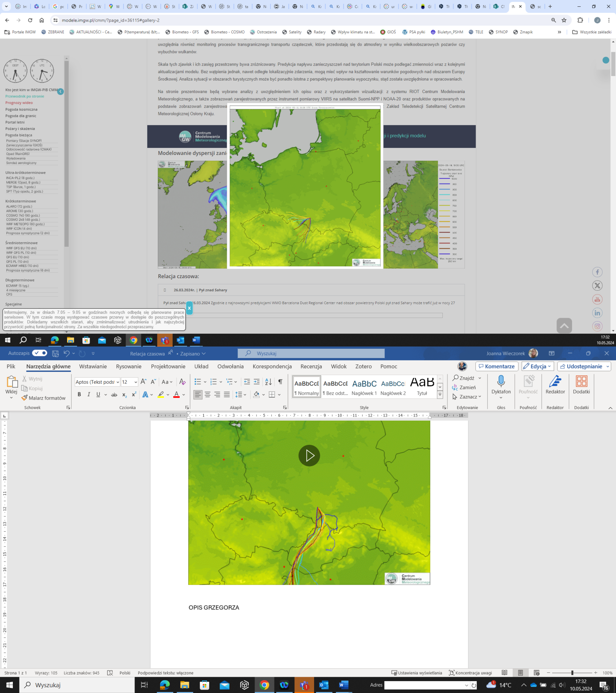The height and width of the screenshot is (693, 616).
Task: Justify paragraph text
Action: click(x=226, y=394)
